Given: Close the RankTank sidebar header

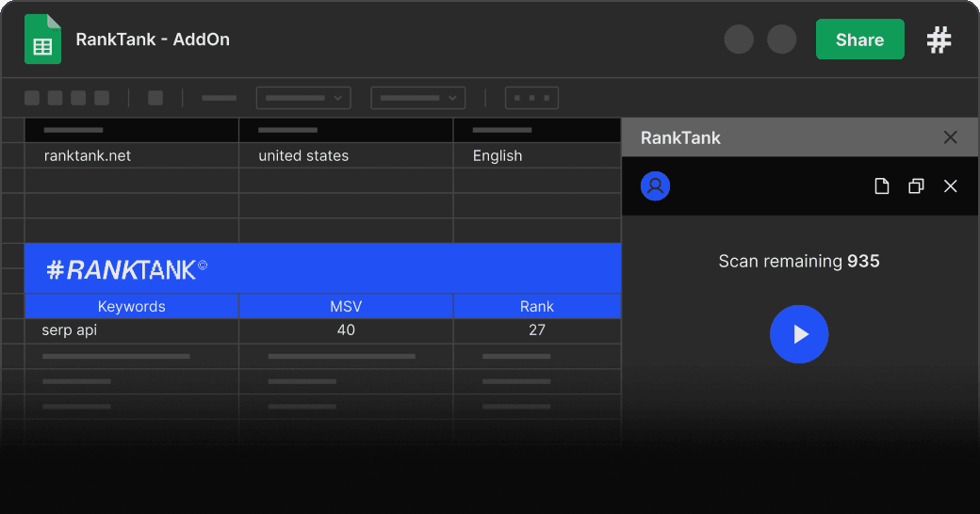Looking at the screenshot, I should click(x=950, y=137).
